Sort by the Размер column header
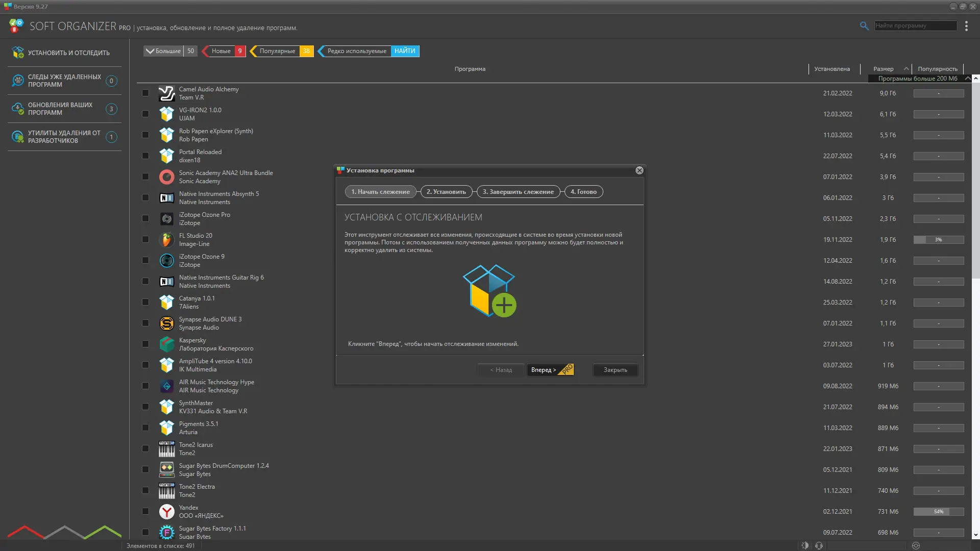 [x=883, y=69]
